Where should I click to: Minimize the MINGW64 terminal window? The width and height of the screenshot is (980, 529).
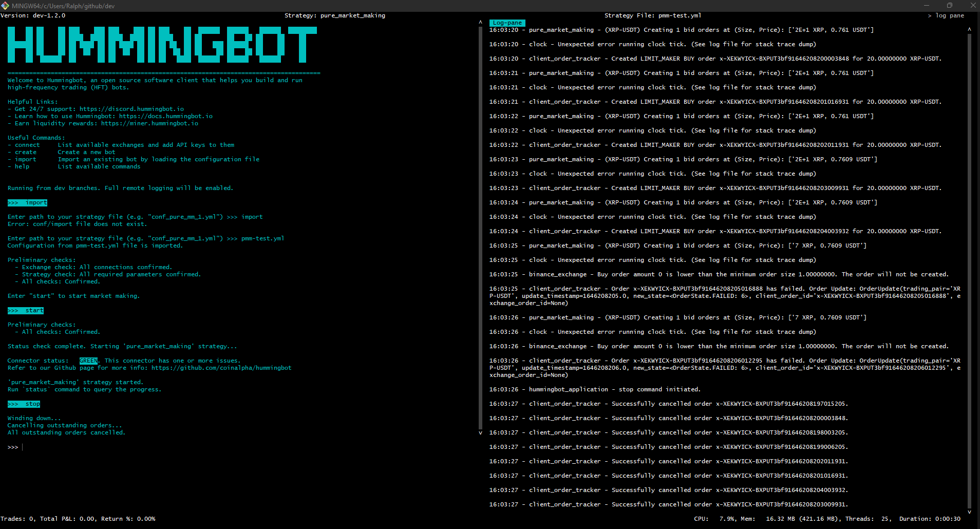coord(927,6)
